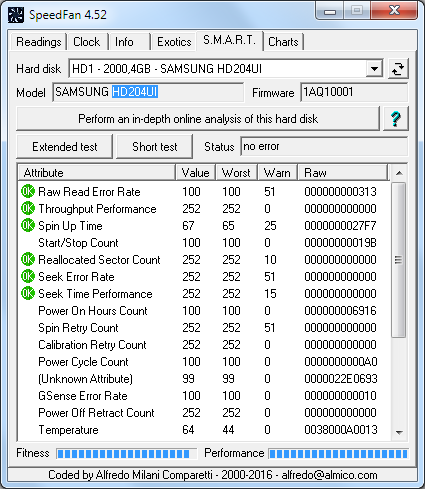This screenshot has height=489, width=425.
Task: Click the SpeedFan fan icon in title bar
Action: pyautogui.click(x=16, y=15)
